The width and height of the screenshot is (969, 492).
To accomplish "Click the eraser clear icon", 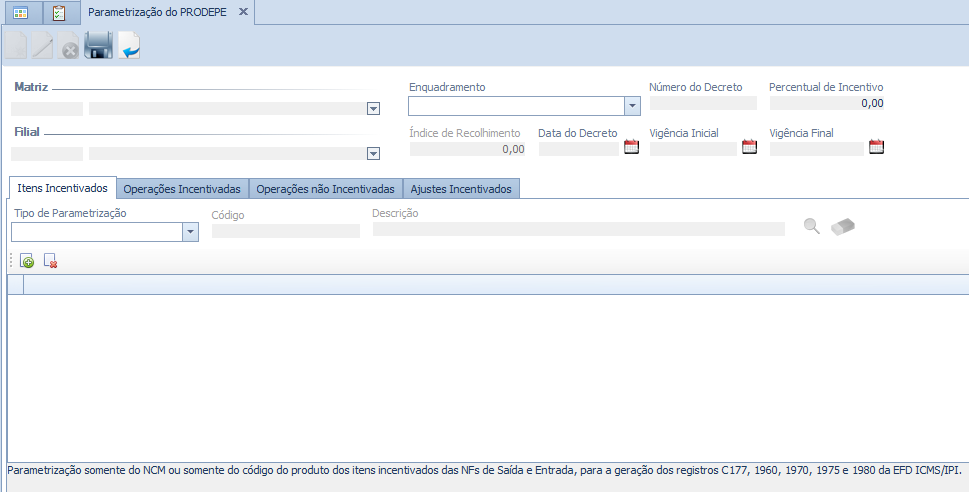I will coord(843,227).
